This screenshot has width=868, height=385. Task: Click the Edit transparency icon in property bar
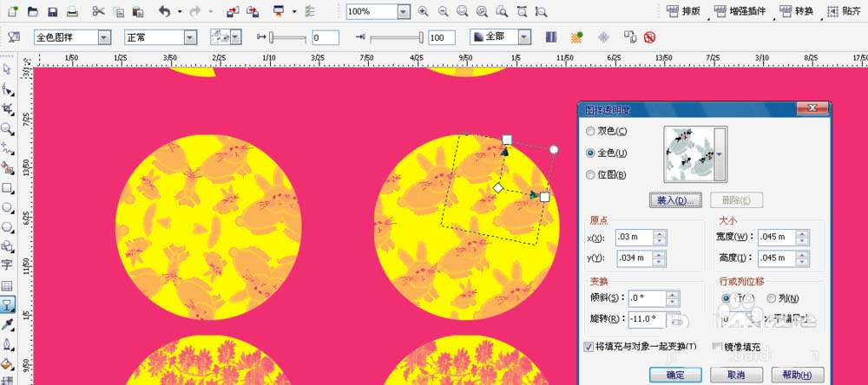tap(14, 37)
